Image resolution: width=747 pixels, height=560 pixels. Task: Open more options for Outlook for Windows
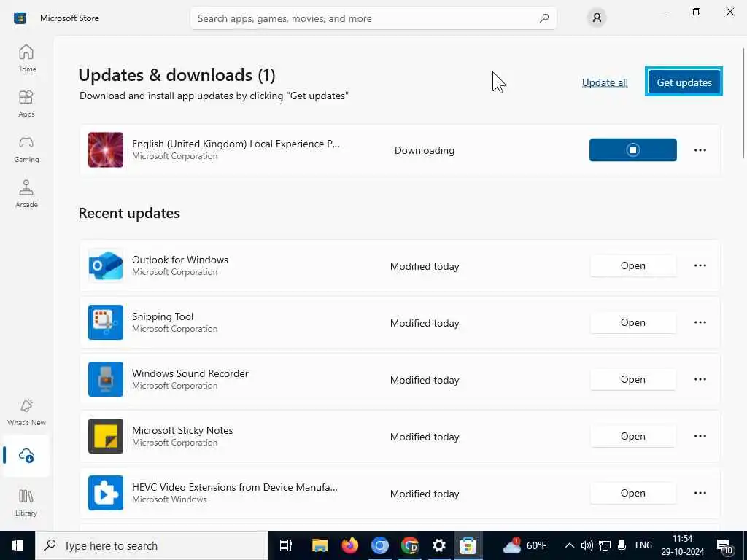click(700, 265)
